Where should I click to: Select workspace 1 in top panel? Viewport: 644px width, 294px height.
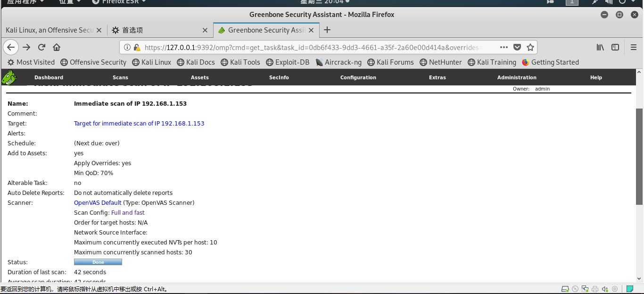[x=572, y=2]
